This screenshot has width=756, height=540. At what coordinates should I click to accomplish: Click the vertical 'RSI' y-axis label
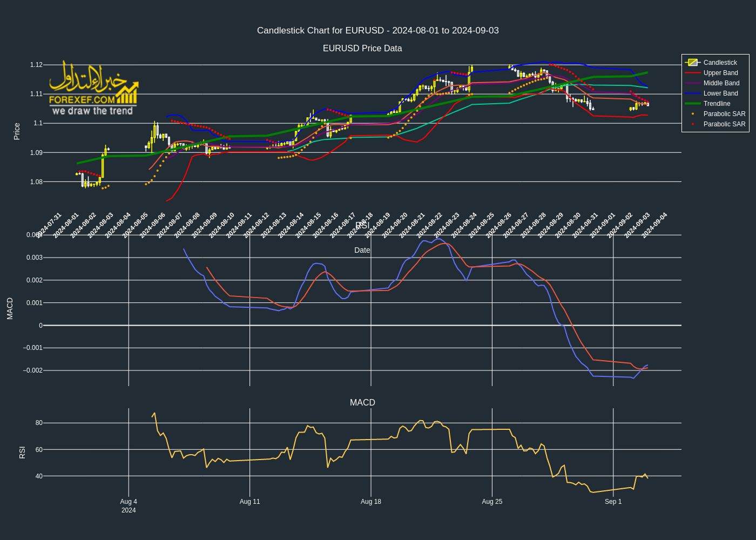point(22,453)
